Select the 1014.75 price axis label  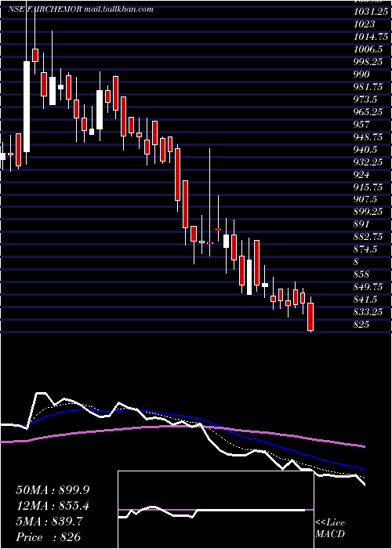pyautogui.click(x=371, y=37)
